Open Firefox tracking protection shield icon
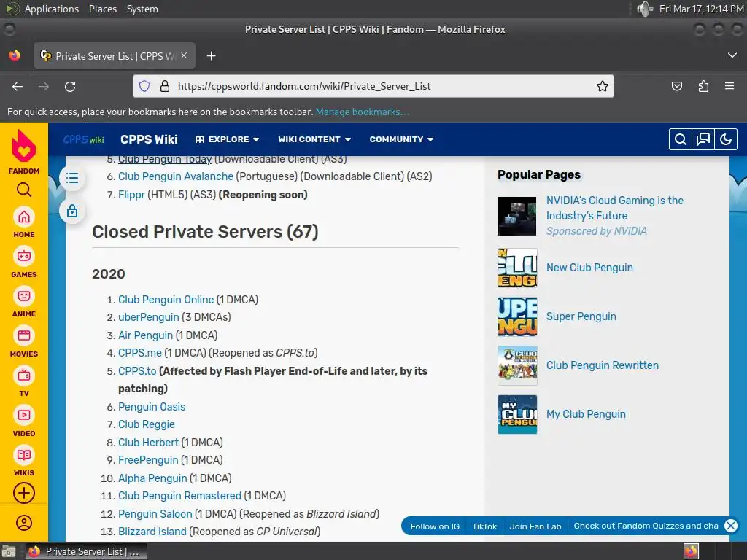 click(x=144, y=86)
